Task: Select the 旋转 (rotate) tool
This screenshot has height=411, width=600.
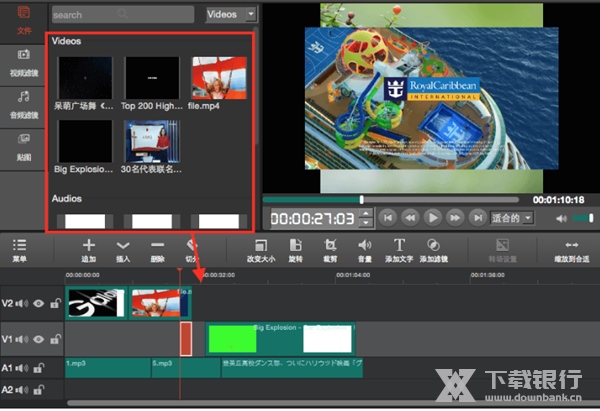Action: click(295, 246)
